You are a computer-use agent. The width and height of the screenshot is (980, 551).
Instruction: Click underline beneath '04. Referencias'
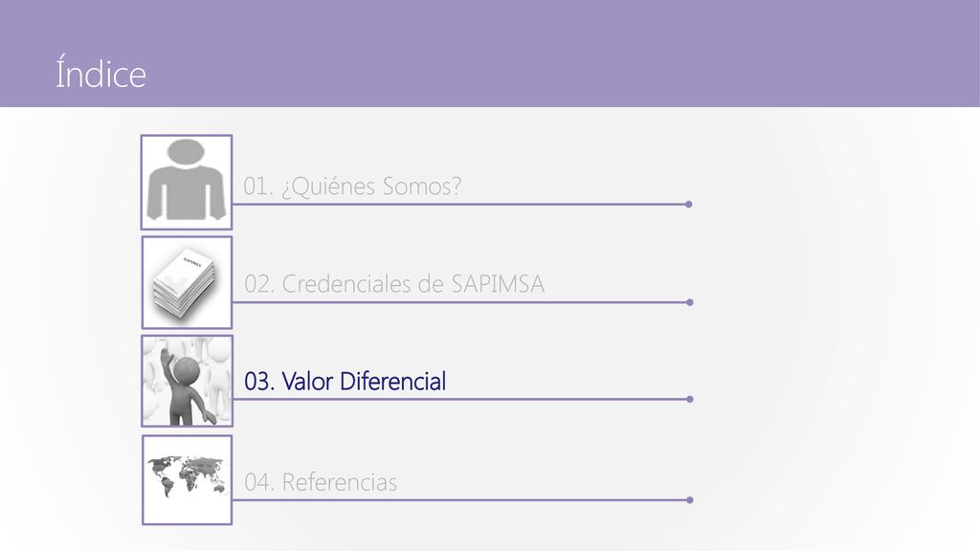tap(460, 499)
